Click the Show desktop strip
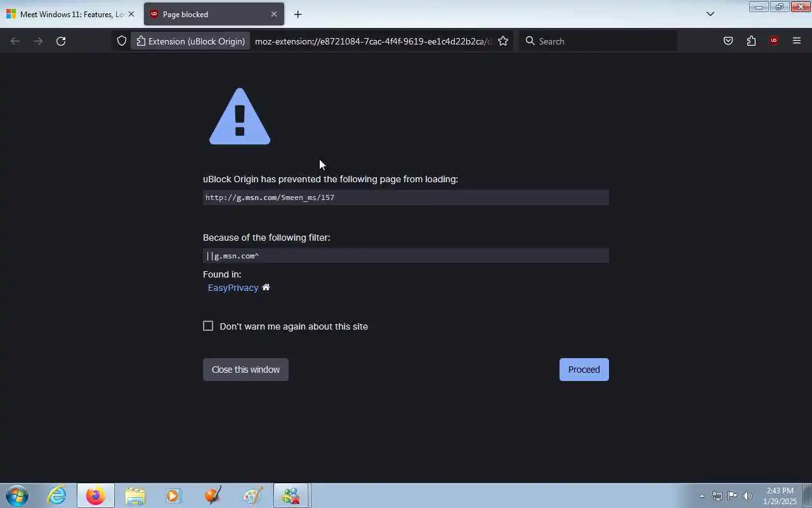Screen dimensions: 812x508 coord(807,495)
